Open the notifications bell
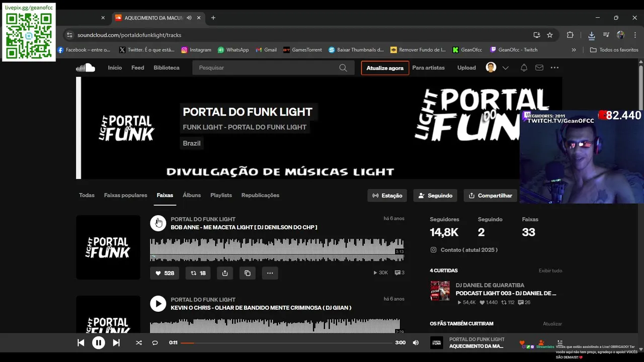The width and height of the screenshot is (644, 362). coord(524,68)
